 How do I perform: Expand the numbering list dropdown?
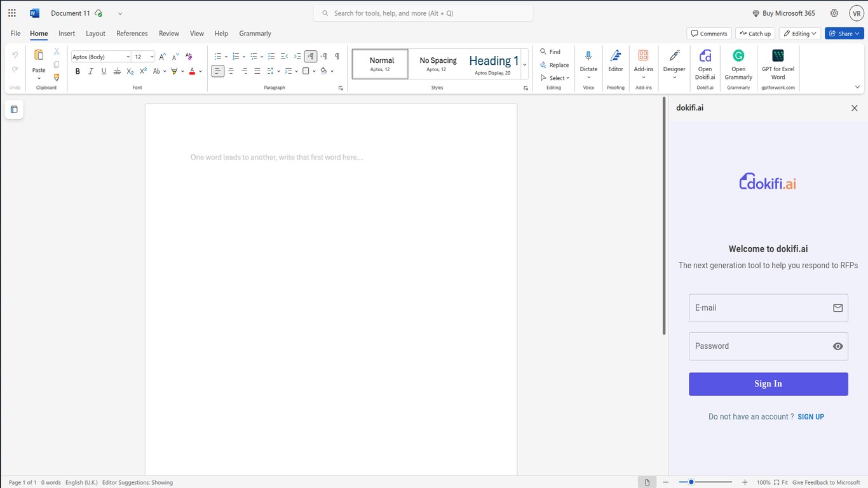(x=244, y=57)
